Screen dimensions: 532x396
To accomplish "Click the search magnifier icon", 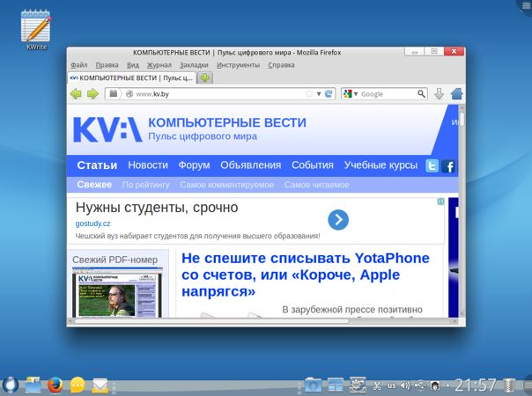I will tap(421, 93).
